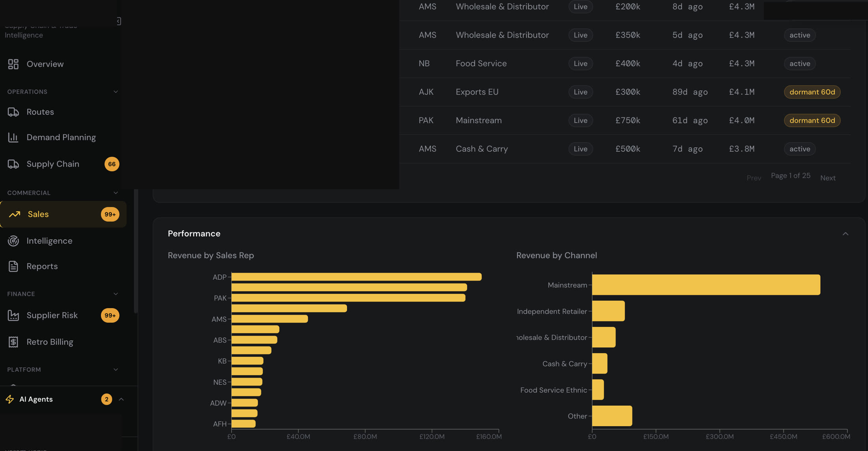Screen dimensions: 868x451
Task: Expand the AI Agents panel chevron
Action: pyautogui.click(x=121, y=399)
